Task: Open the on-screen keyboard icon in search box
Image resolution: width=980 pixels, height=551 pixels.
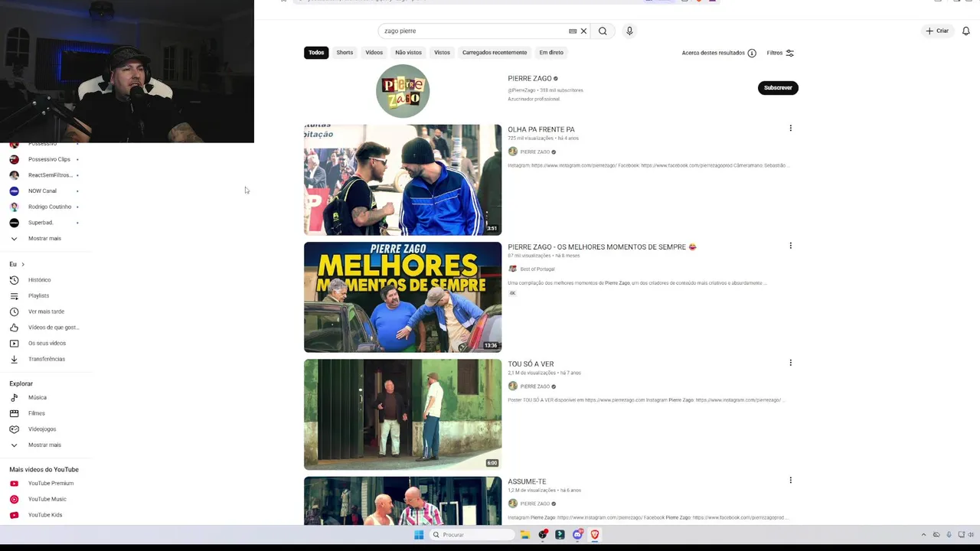Action: (x=573, y=31)
